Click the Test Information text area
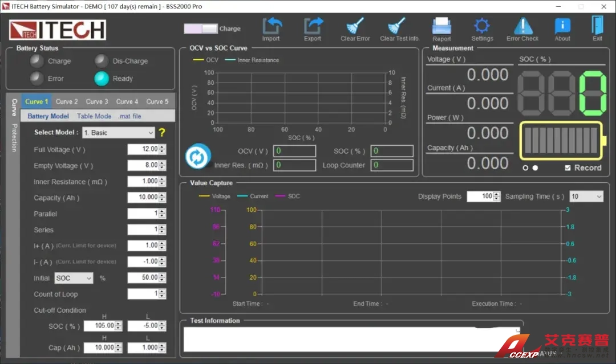The width and height of the screenshot is (616, 364). point(352,340)
